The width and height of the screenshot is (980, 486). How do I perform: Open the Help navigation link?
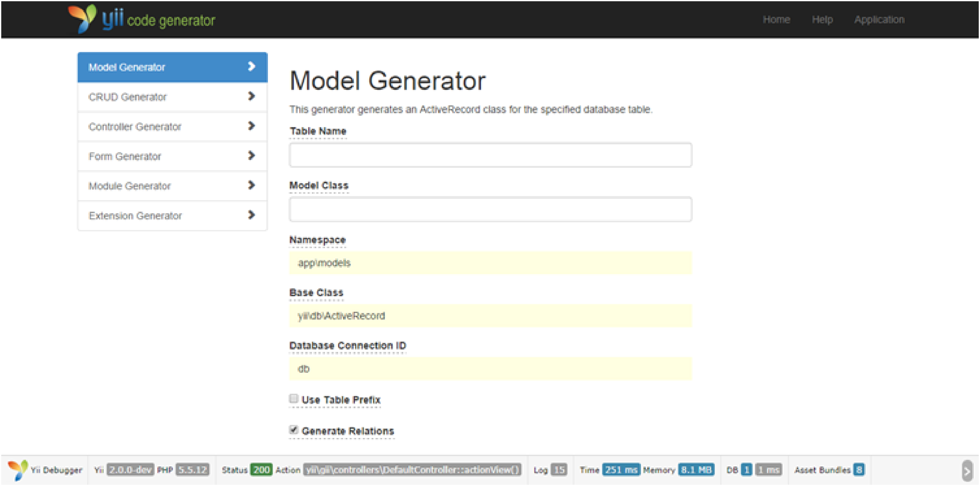(x=822, y=19)
